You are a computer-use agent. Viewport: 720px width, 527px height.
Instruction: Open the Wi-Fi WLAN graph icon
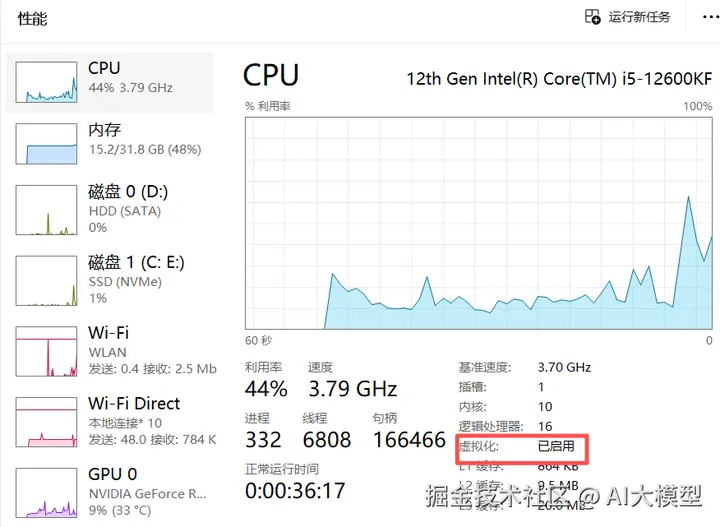coord(46,350)
